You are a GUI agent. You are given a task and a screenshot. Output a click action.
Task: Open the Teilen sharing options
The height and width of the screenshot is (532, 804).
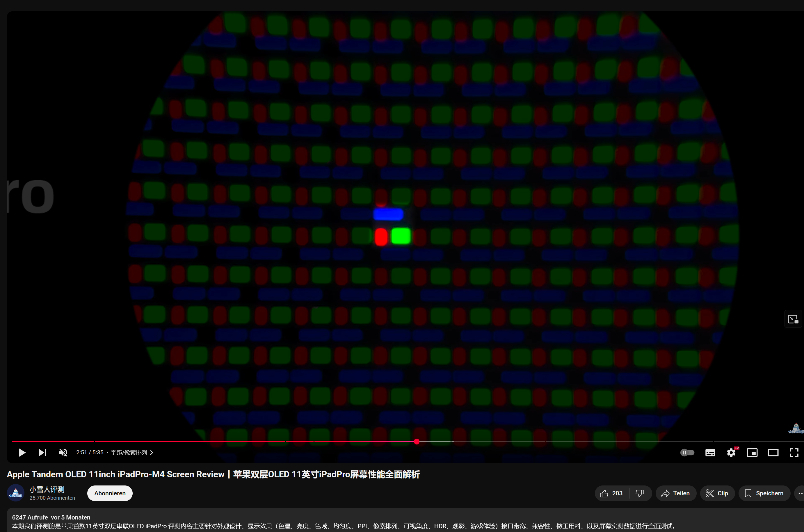676,493
